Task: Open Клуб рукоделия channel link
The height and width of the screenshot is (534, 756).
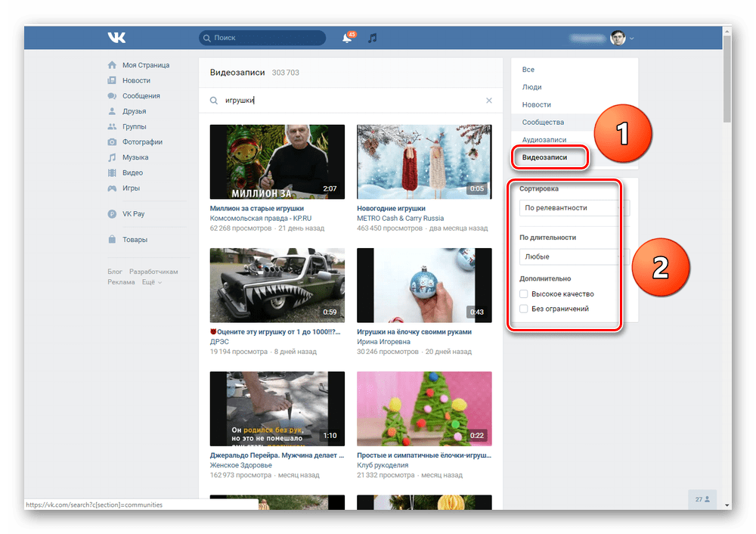Action: coord(383,465)
